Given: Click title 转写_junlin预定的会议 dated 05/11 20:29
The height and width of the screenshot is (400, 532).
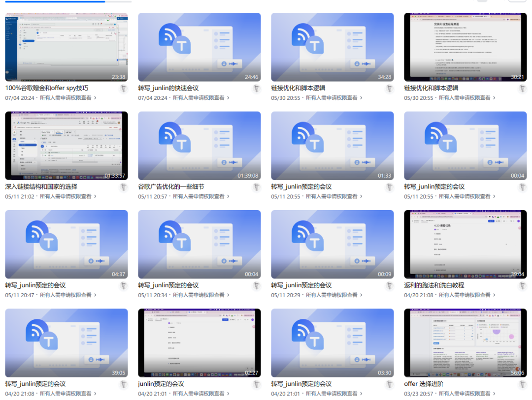Looking at the screenshot, I should tap(301, 285).
